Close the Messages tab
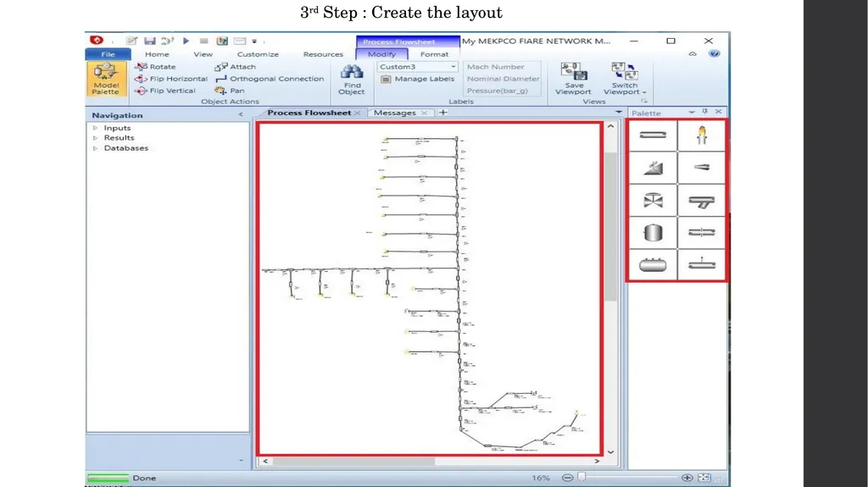This screenshot has width=868, height=487. 424,113
